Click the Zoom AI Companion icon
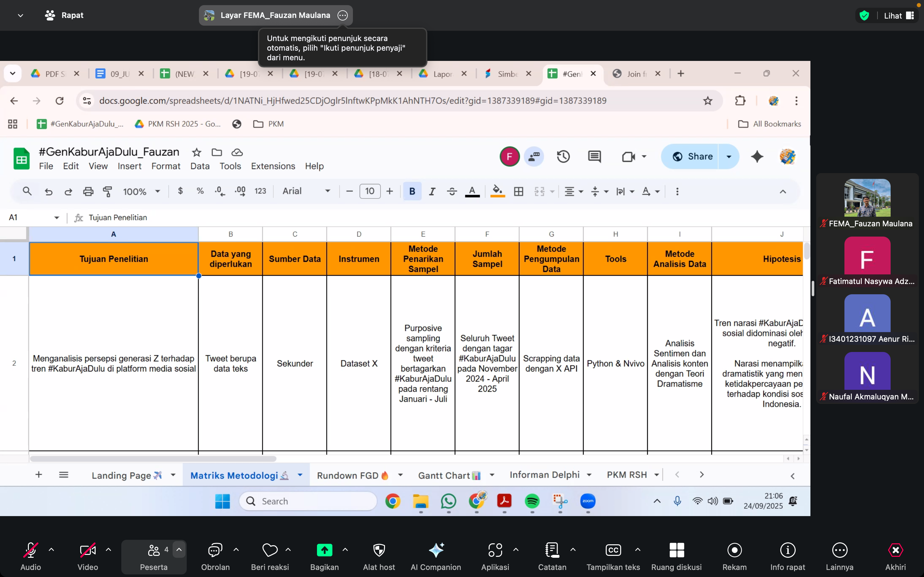This screenshot has width=924, height=577. [436, 550]
